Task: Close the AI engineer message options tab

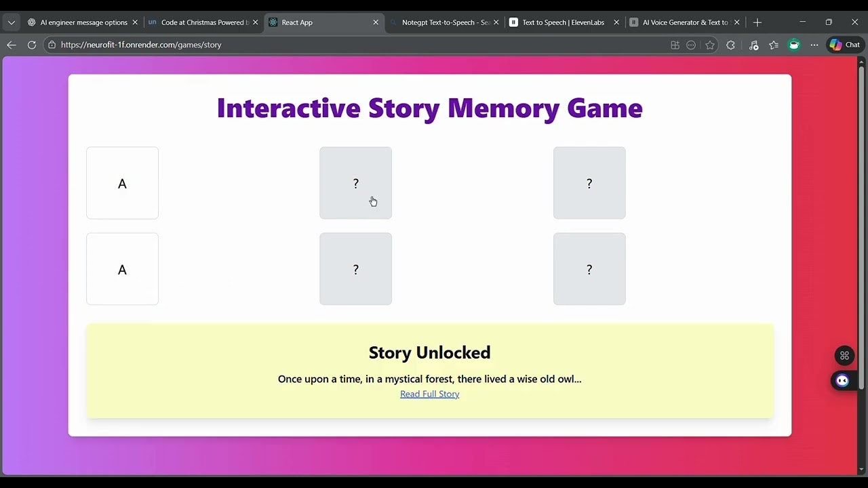Action: tap(134, 22)
